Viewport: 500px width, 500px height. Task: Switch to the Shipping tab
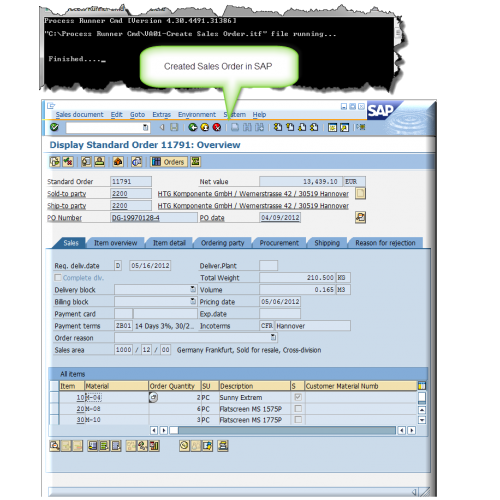click(327, 243)
